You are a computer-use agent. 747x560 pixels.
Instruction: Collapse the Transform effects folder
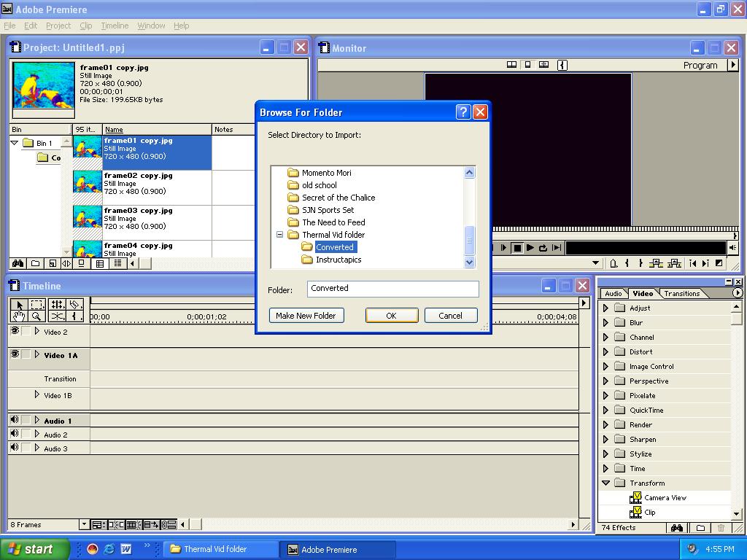click(x=606, y=483)
